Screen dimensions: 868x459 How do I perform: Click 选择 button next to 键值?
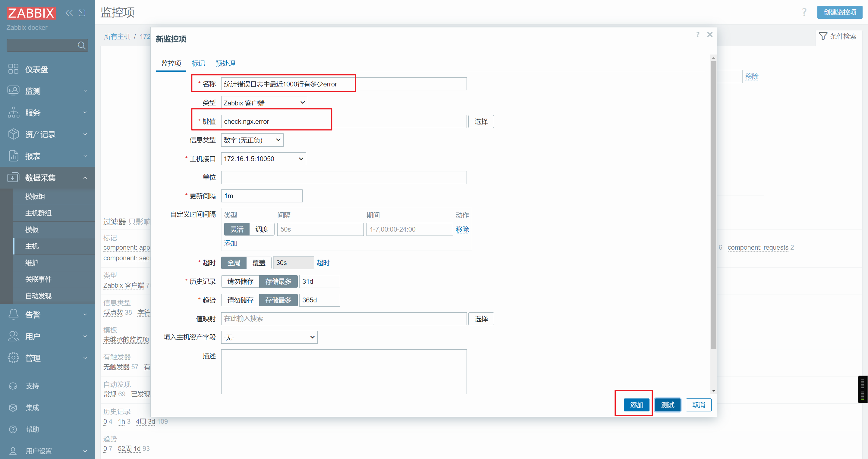(x=481, y=122)
